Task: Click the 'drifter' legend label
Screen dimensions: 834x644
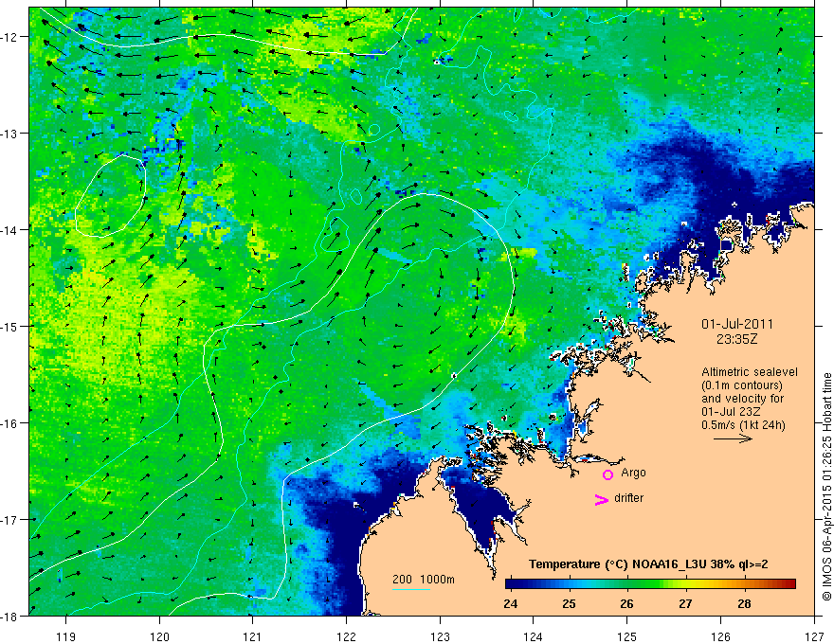Action: [628, 498]
